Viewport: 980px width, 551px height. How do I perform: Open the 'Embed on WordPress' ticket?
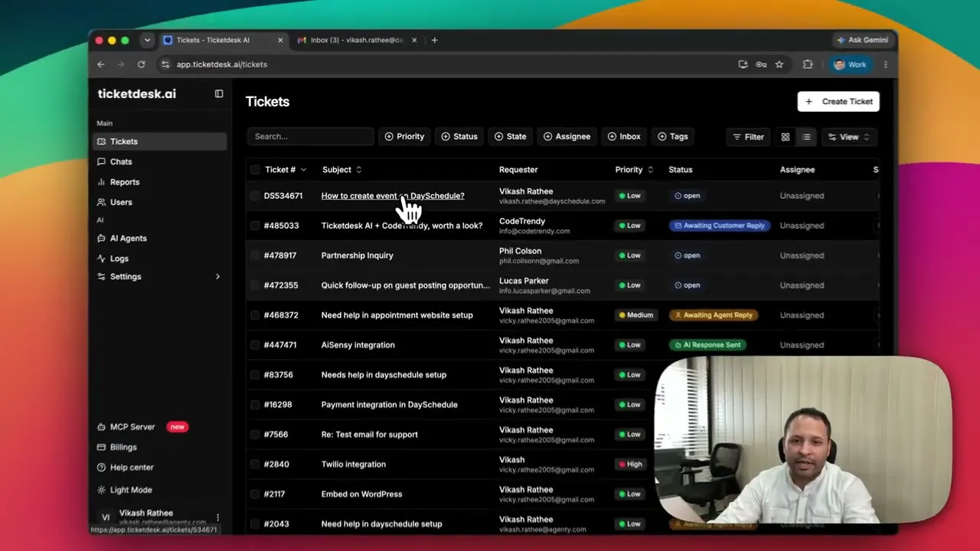pos(361,494)
